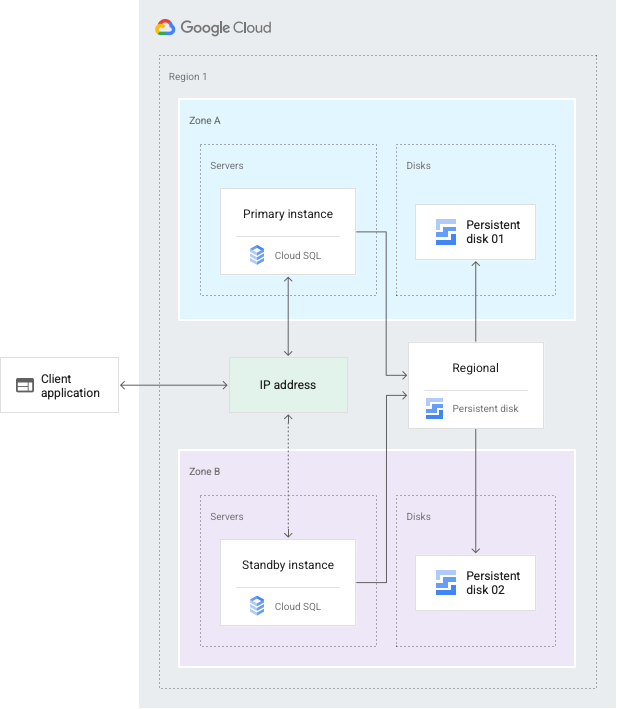Select the Disks label in Zone B

pyautogui.click(x=418, y=517)
